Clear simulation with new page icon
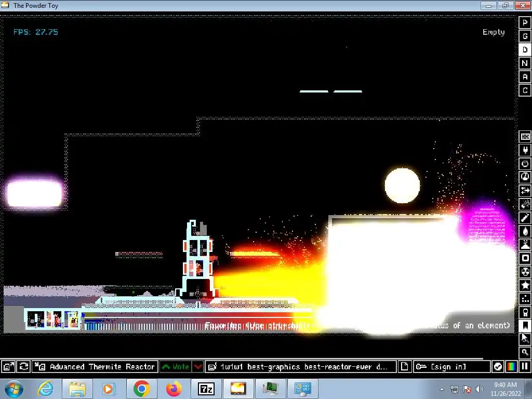532x399 pixels. 404,367
